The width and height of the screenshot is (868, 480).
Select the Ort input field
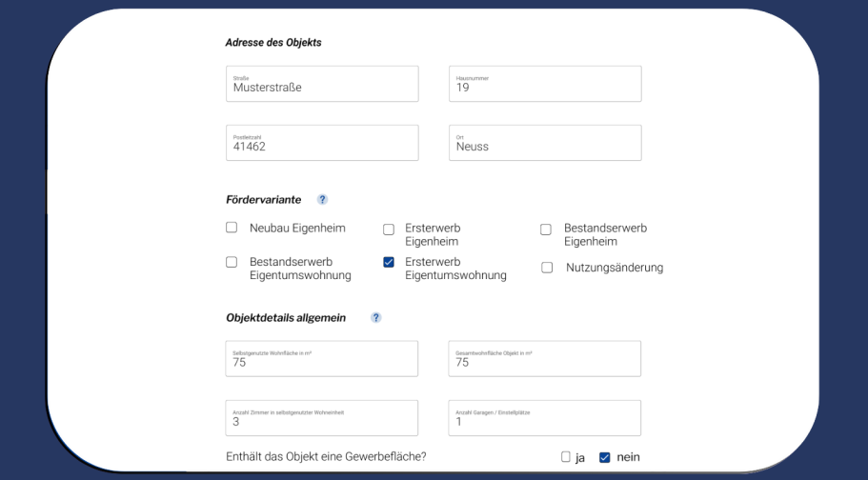pyautogui.click(x=545, y=143)
